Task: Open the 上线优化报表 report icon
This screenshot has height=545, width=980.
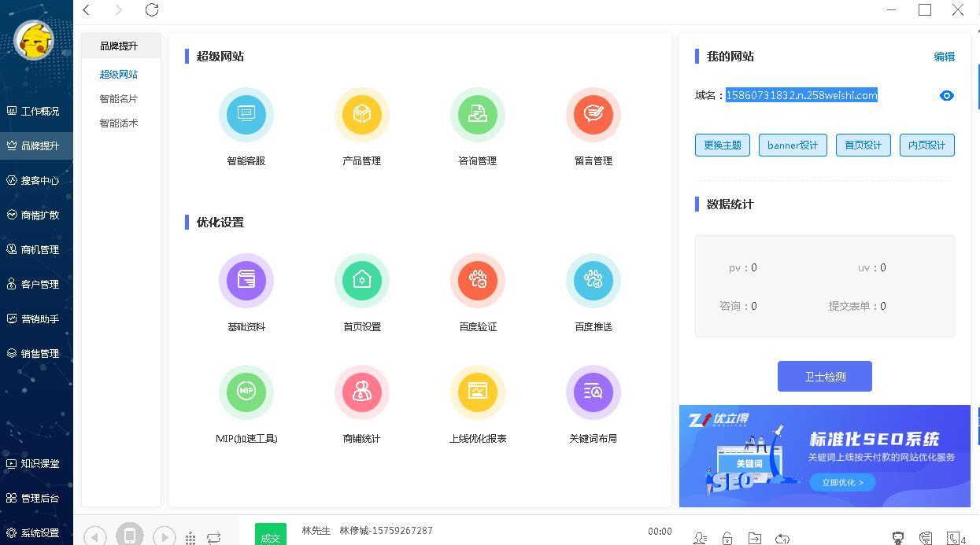Action: tap(478, 392)
